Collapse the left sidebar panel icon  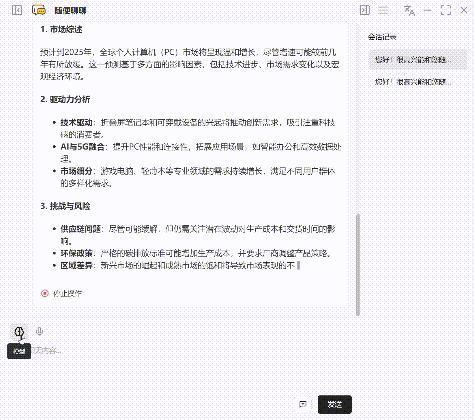17,10
